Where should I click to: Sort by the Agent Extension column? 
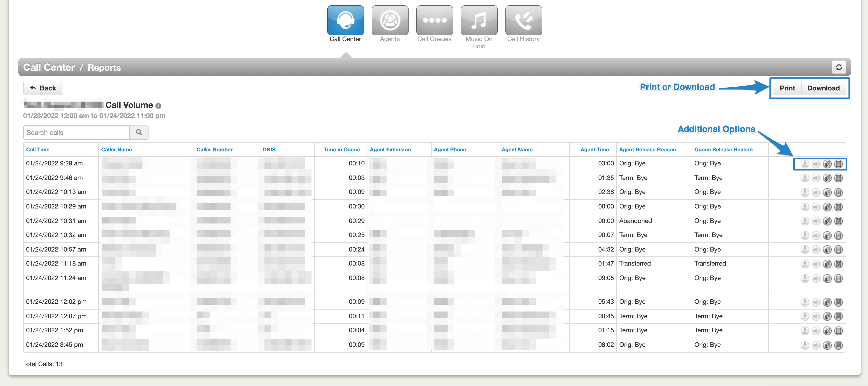(x=390, y=149)
